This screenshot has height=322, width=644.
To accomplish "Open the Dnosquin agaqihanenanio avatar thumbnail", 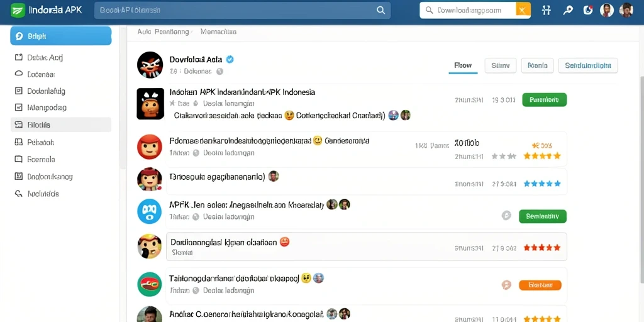I will click(150, 179).
